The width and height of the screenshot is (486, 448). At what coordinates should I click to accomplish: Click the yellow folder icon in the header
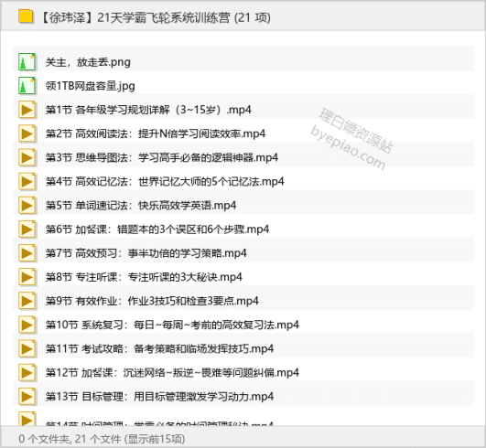(26, 16)
